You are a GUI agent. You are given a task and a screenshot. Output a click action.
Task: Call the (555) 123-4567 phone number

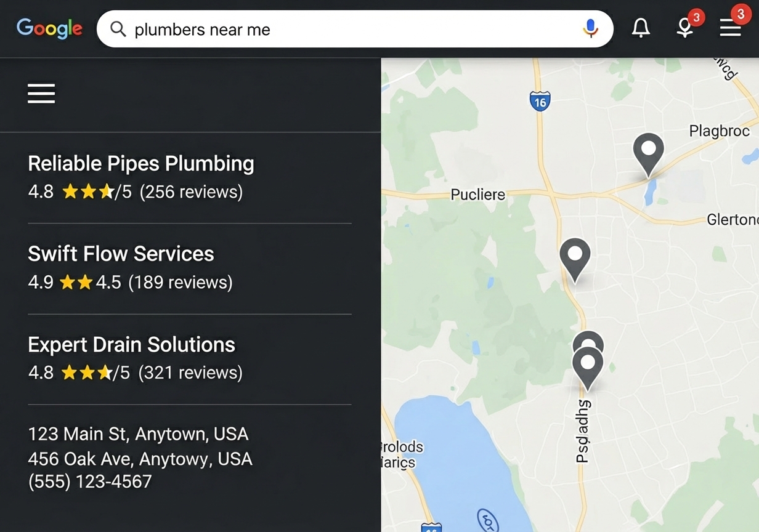pyautogui.click(x=89, y=482)
